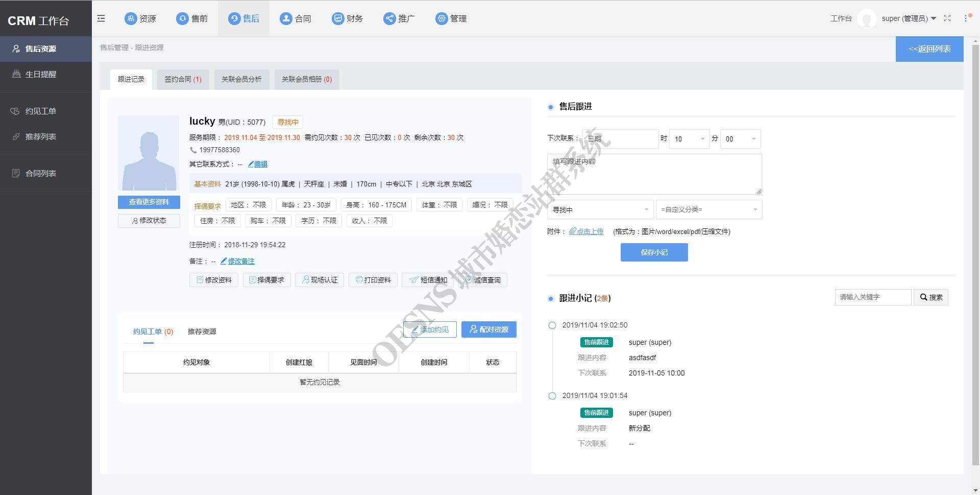Expand the super (管理员) account dropdown
The height and width of the screenshot is (495, 980).
click(x=909, y=18)
